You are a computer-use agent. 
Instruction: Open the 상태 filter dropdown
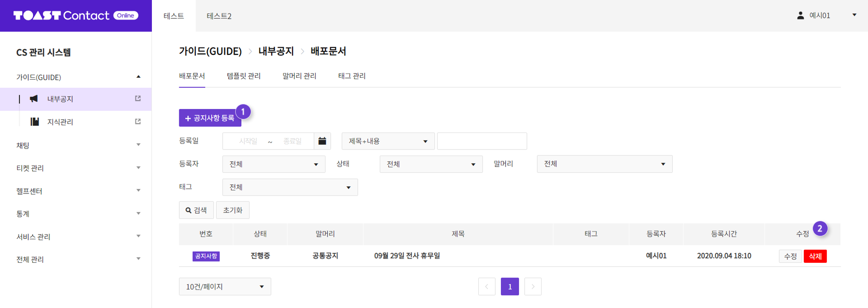coord(431,164)
